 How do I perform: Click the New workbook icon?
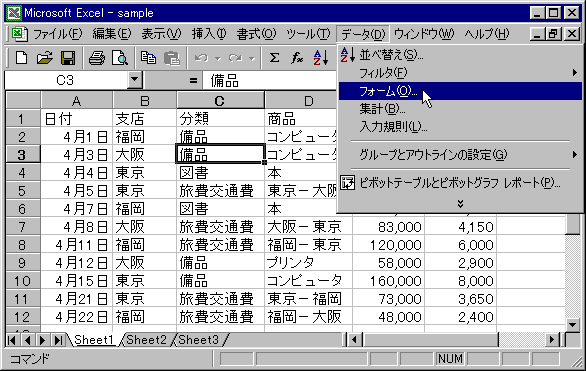pos(21,58)
